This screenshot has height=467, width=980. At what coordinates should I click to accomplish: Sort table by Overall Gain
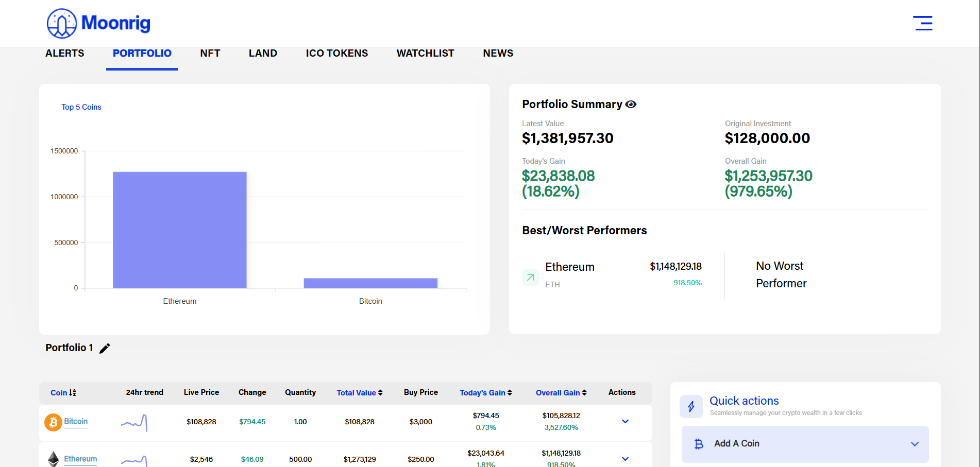[x=561, y=393]
